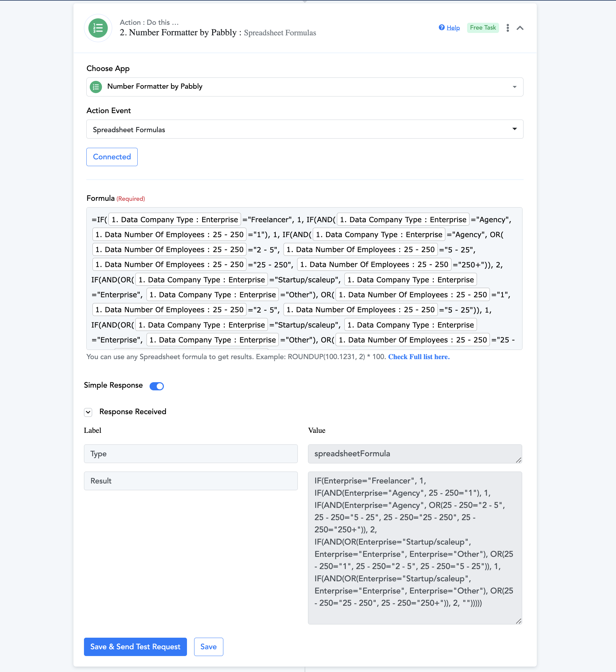616x672 pixels.
Task: Open the Action Event dropdown
Action: coord(305,129)
